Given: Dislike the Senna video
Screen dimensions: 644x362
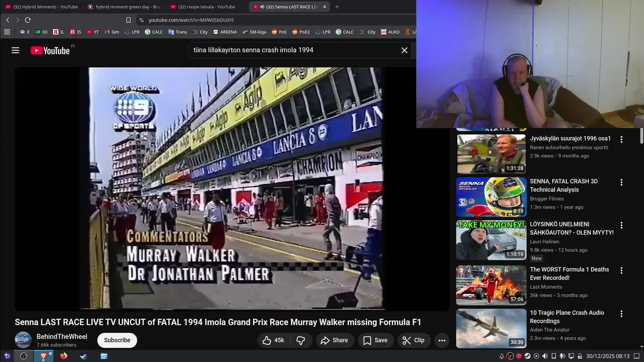Looking at the screenshot, I should (x=301, y=340).
